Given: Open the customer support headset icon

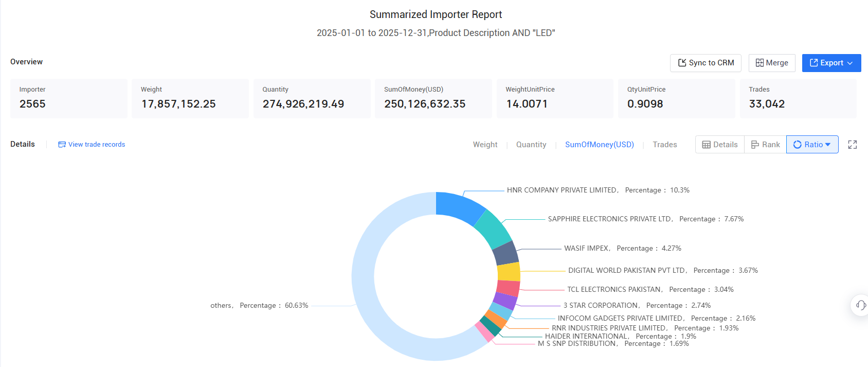Looking at the screenshot, I should 861,305.
